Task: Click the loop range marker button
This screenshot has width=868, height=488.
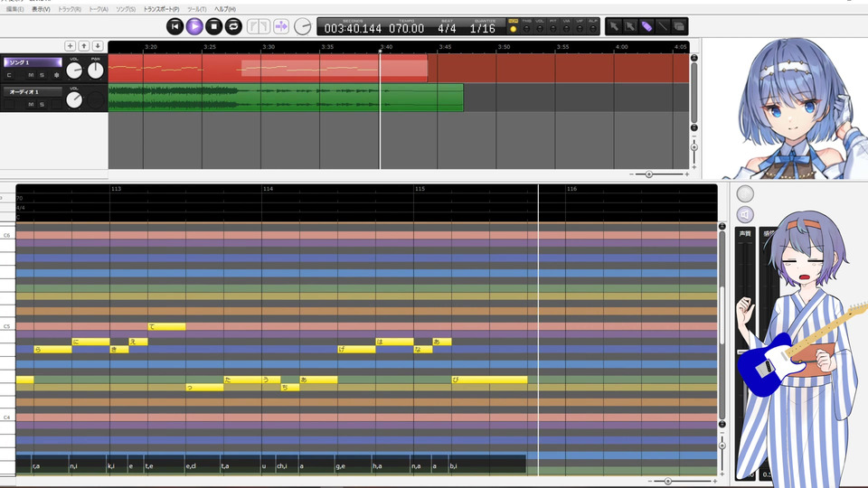Action: 259,26
